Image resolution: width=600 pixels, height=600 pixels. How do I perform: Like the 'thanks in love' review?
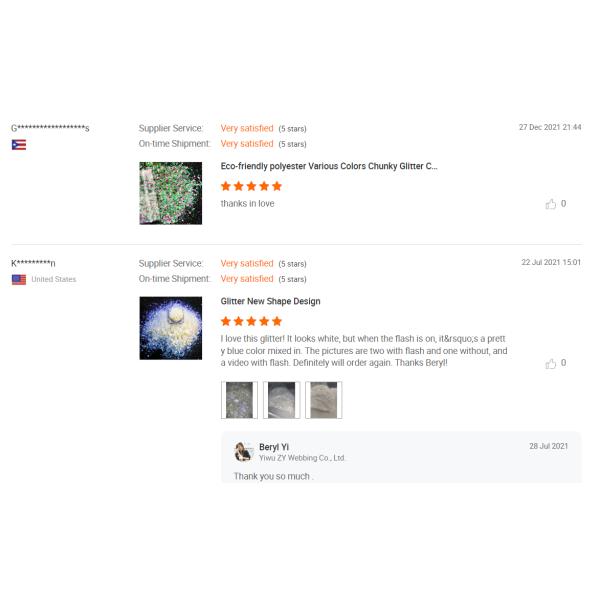pos(551,204)
